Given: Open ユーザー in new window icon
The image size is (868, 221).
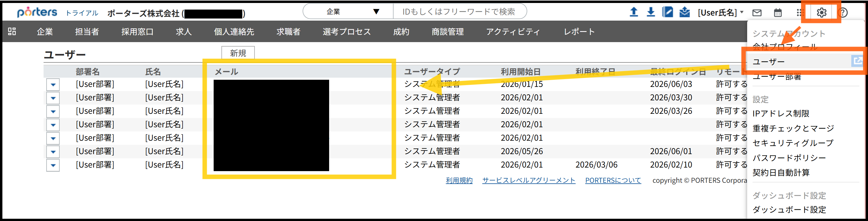Looking at the screenshot, I should tap(858, 61).
